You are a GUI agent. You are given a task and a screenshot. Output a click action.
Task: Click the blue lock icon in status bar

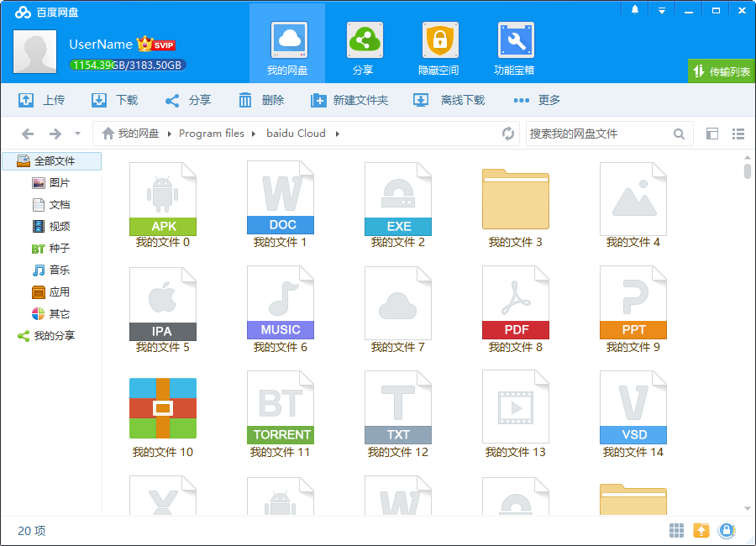tap(727, 531)
